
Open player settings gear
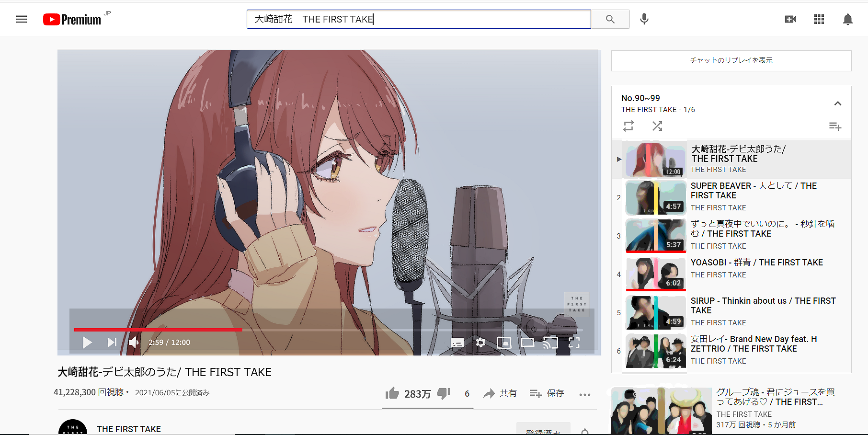tap(480, 343)
